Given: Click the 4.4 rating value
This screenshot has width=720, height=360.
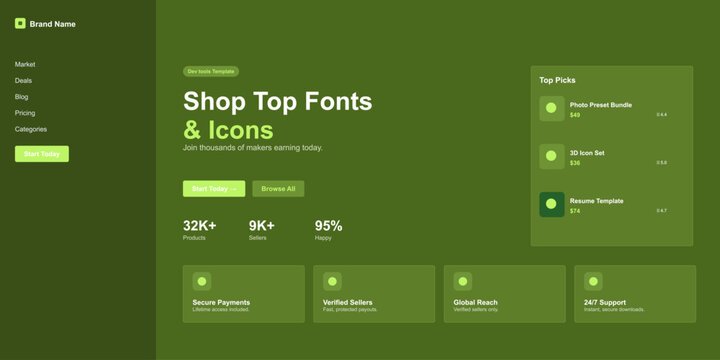Looking at the screenshot, I should tap(662, 114).
